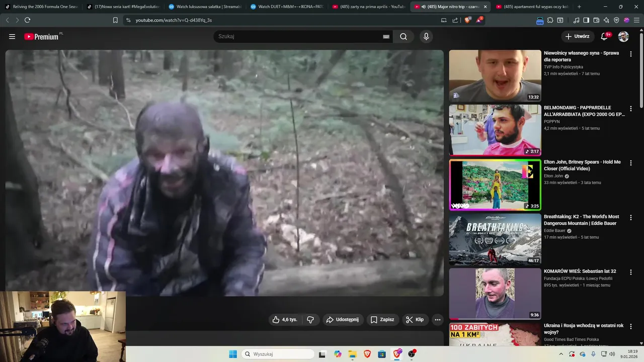The image size is (644, 362).
Task: Open File Explorer from taskbar
Action: [x=353, y=354]
